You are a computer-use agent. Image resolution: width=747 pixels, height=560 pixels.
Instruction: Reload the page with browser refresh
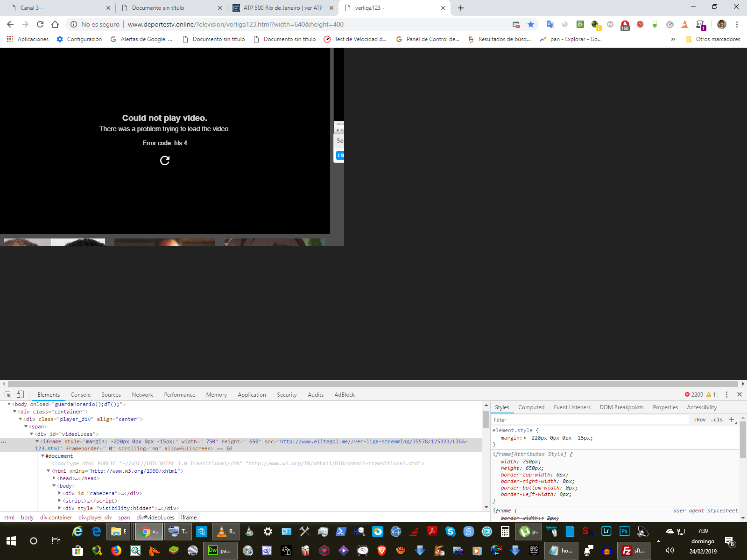coord(40,24)
